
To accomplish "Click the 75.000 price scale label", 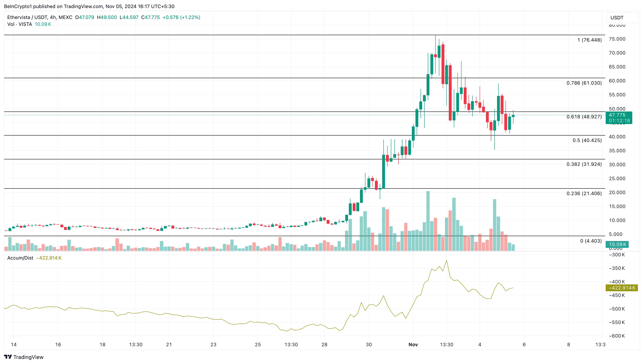I will pos(617,39).
